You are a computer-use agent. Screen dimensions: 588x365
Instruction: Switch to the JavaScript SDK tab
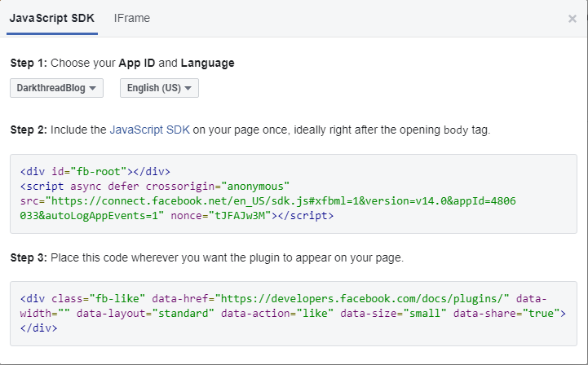tap(51, 18)
